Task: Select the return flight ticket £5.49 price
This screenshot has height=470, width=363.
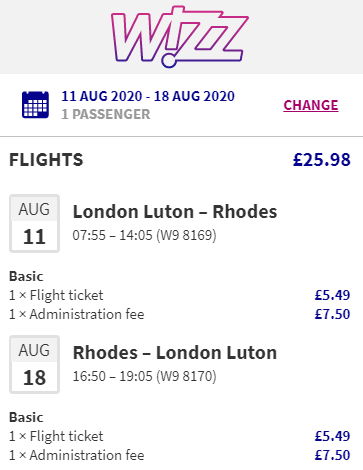Action: [332, 436]
